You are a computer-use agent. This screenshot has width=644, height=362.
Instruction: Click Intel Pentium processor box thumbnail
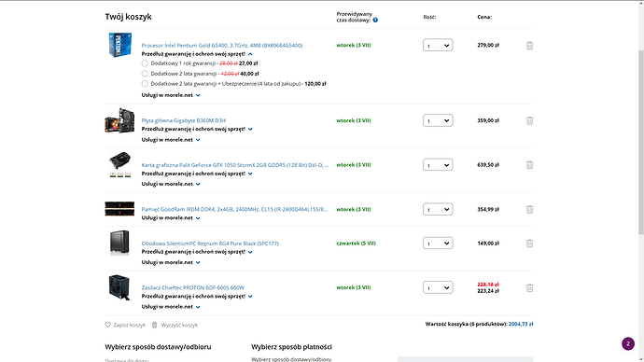pyautogui.click(x=119, y=45)
